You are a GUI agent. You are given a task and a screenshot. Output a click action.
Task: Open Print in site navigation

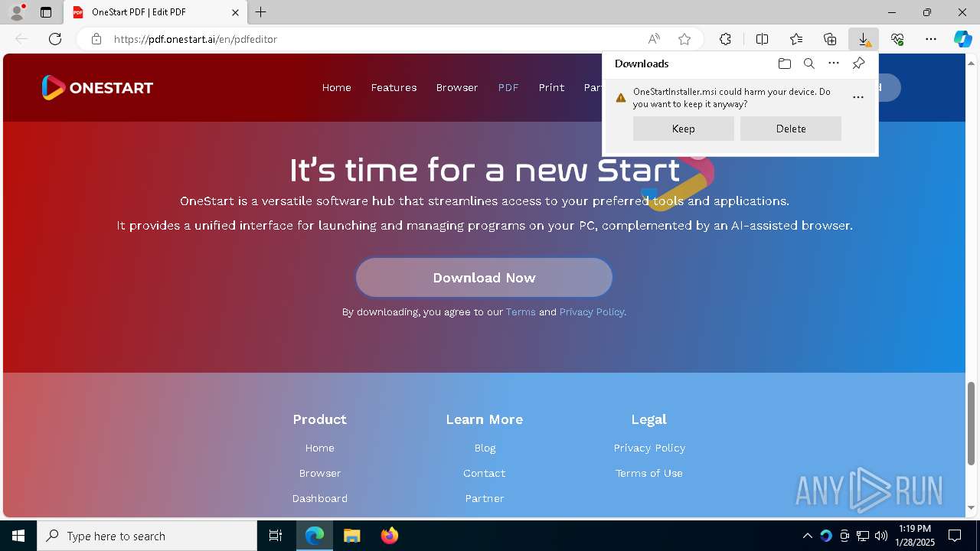[551, 87]
